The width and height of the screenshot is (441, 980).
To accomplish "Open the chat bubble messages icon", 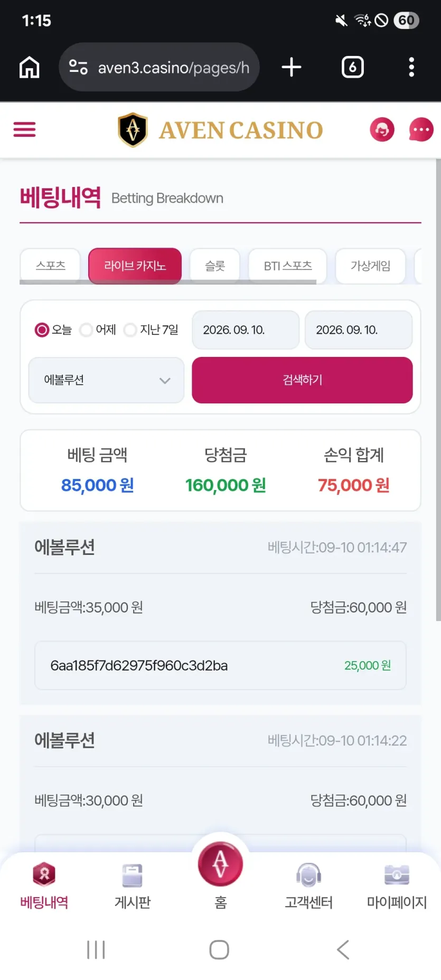I will pyautogui.click(x=421, y=129).
